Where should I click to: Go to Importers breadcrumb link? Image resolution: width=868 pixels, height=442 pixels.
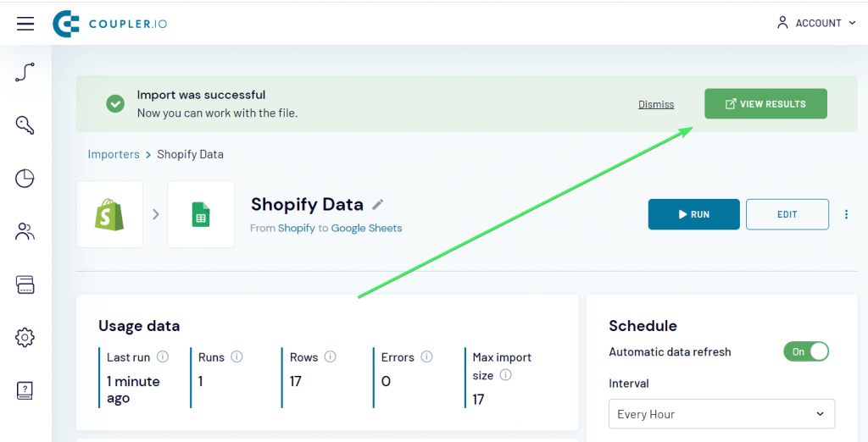[x=114, y=154]
